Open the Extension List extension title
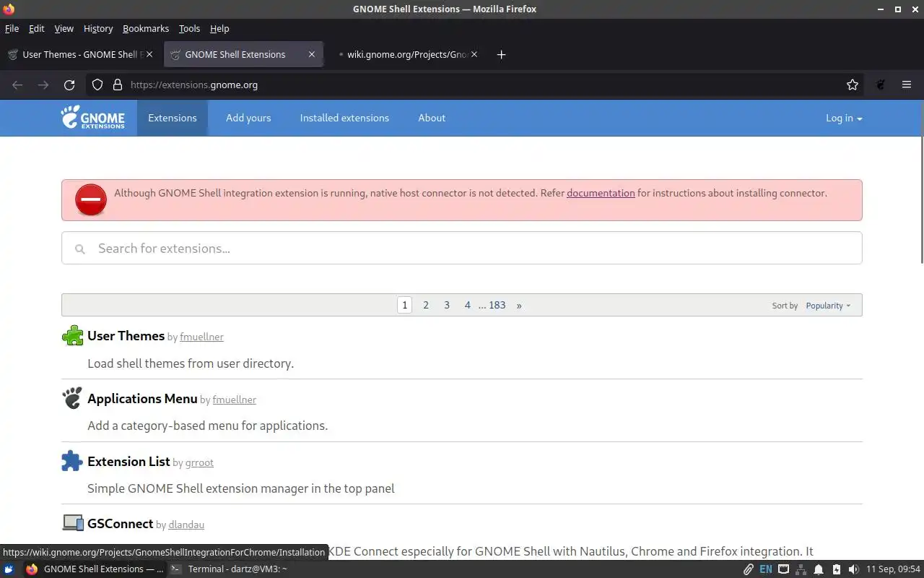This screenshot has height=578, width=924. coord(128,461)
